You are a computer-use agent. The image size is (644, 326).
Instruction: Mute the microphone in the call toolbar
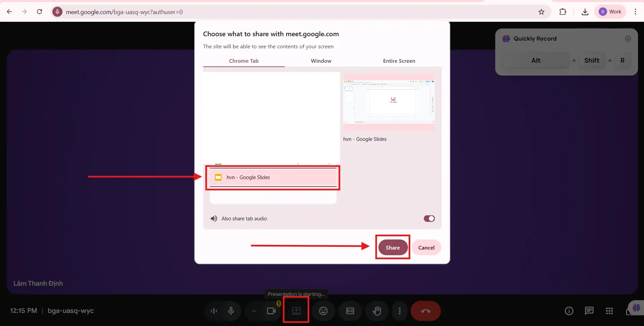pos(231,311)
